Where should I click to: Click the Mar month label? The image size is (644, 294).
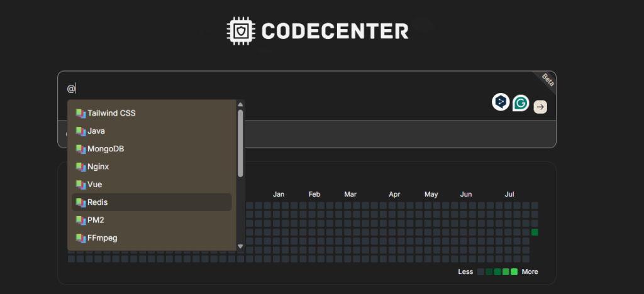tap(350, 194)
